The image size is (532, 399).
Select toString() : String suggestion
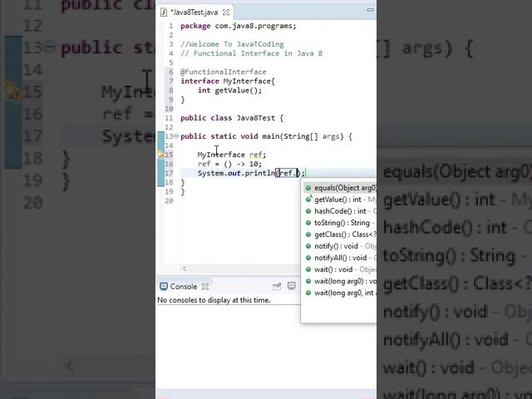pos(340,223)
